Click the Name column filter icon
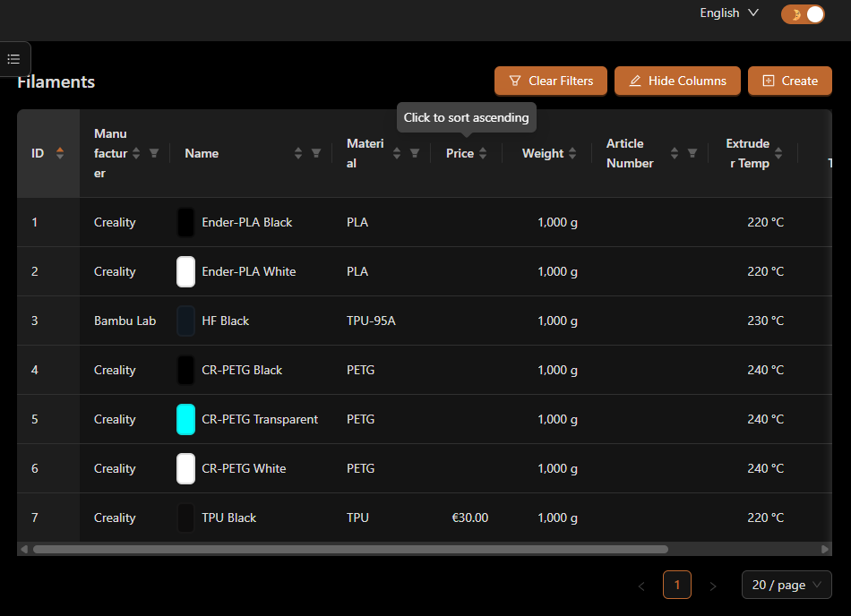 (x=316, y=153)
